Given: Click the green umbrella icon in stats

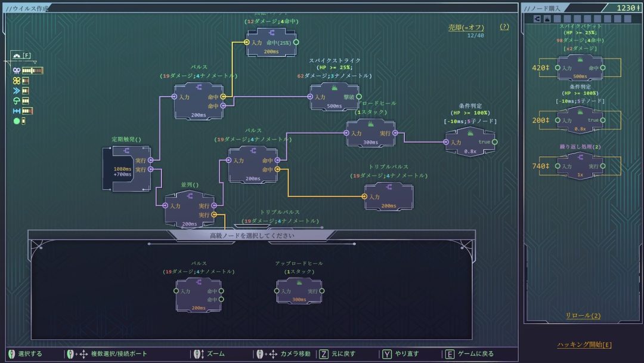Looking at the screenshot, I should (x=16, y=101).
